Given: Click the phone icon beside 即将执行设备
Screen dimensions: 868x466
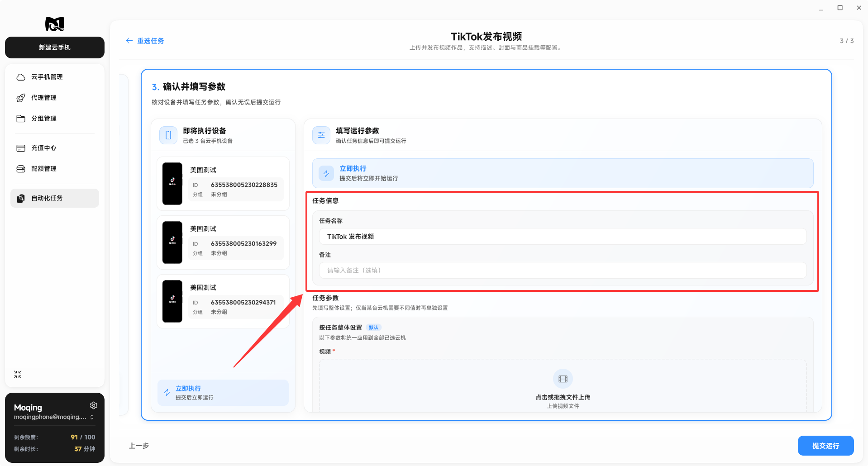Looking at the screenshot, I should (x=168, y=135).
